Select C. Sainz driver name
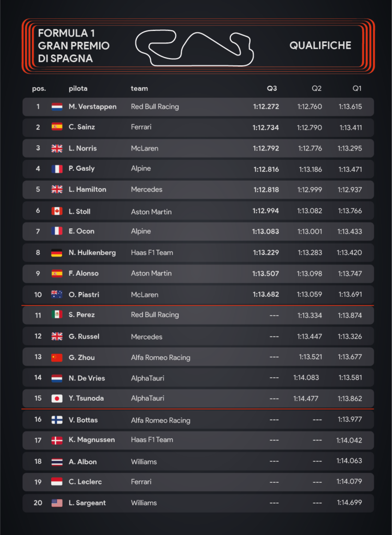The width and height of the screenshot is (392, 535). pos(82,127)
